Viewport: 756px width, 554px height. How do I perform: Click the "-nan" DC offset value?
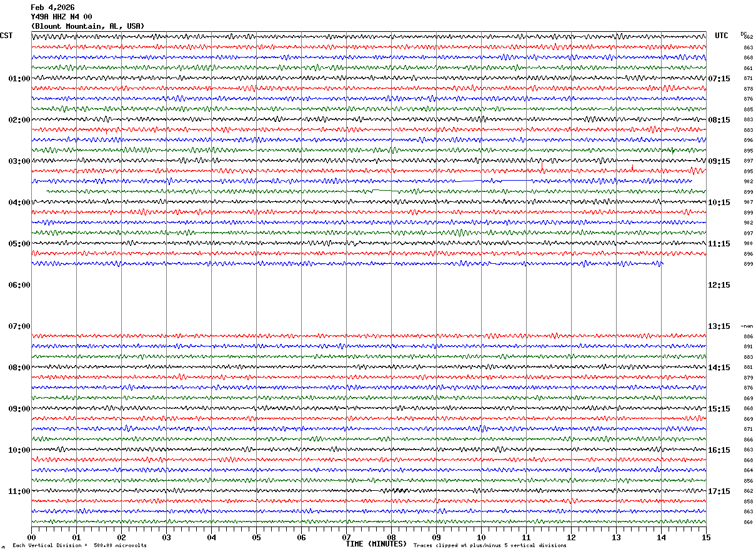click(747, 326)
